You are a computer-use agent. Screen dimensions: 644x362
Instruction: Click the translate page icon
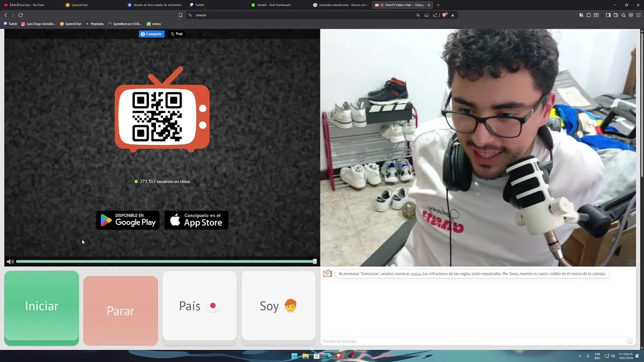tap(418, 15)
